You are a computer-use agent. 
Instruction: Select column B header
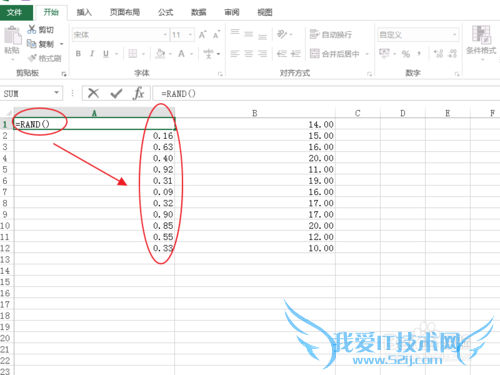coord(255,113)
